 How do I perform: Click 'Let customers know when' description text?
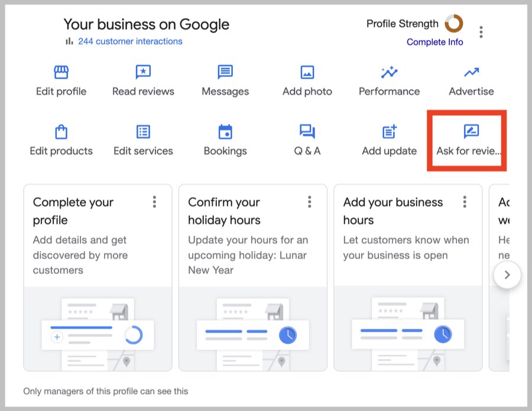click(x=406, y=247)
